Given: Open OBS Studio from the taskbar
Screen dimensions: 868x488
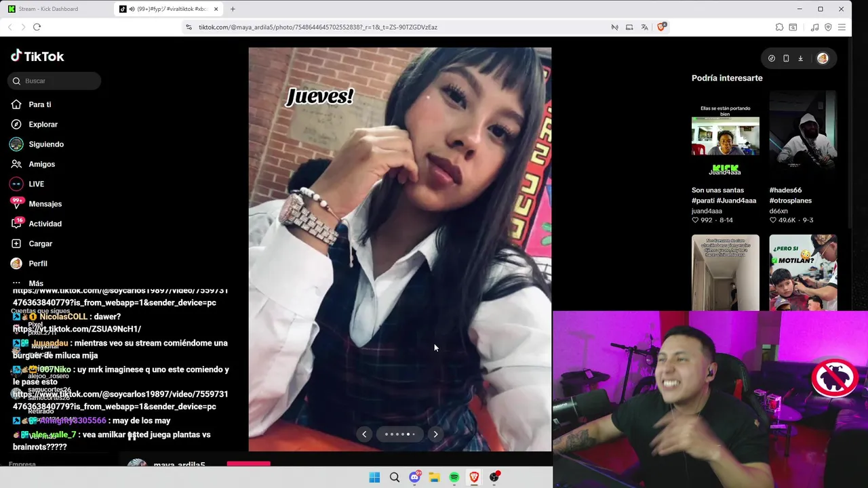Looking at the screenshot, I should click(494, 477).
